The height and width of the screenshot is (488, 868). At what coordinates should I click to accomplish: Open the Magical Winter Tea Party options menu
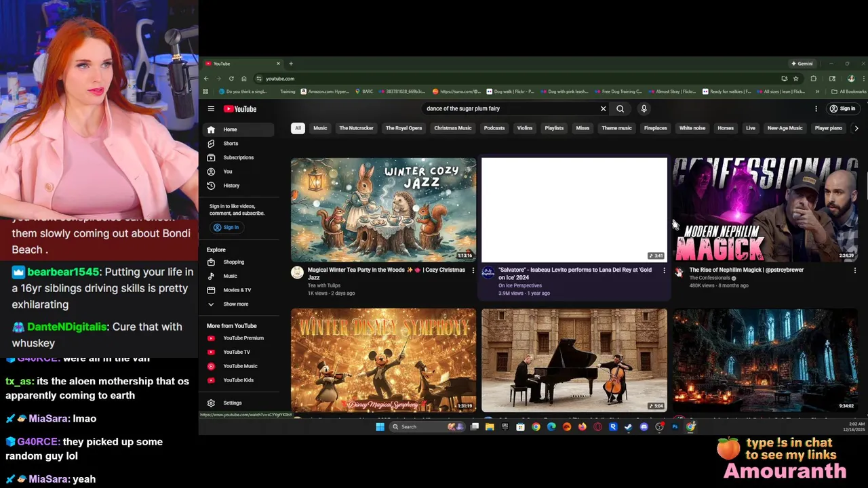(473, 270)
